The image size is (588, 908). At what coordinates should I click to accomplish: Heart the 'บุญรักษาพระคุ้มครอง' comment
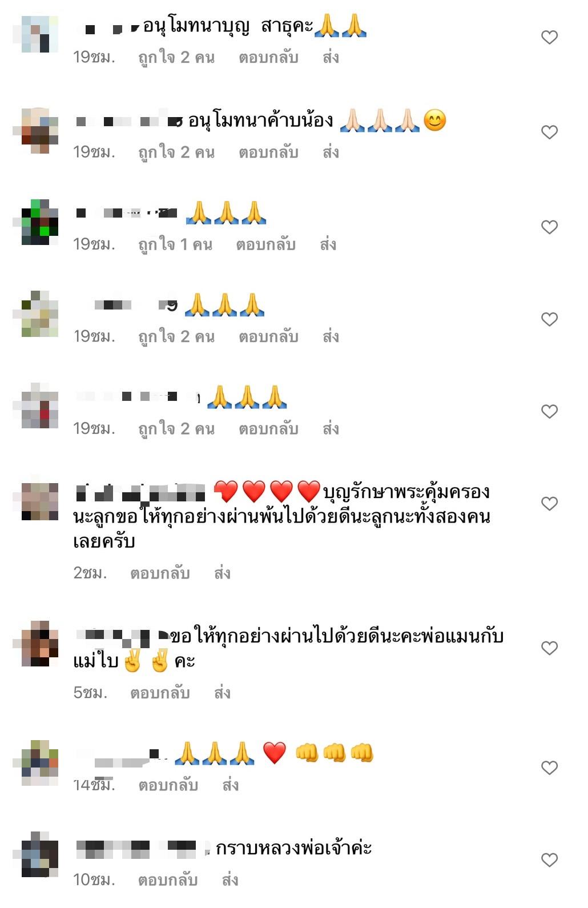tap(549, 504)
